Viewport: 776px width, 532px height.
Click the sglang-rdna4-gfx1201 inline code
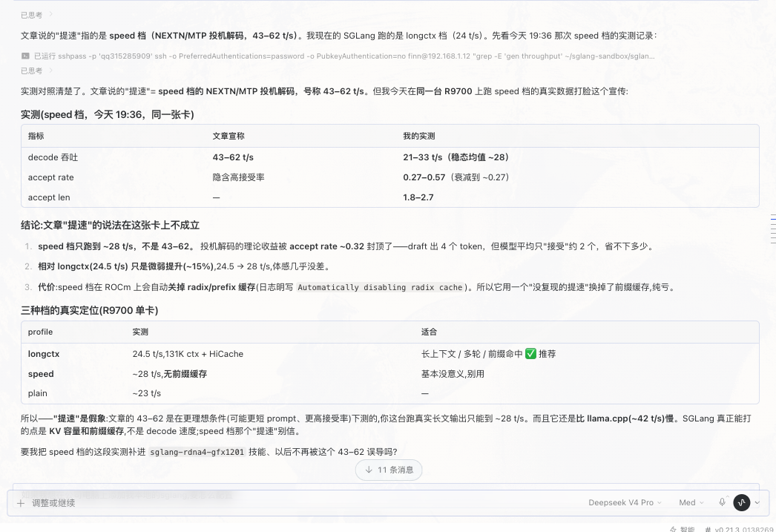coord(197,452)
